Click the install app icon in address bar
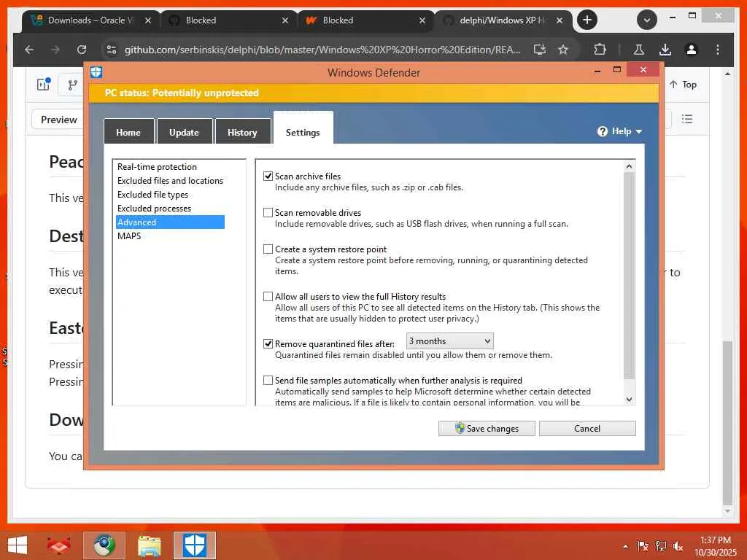 (x=539, y=50)
